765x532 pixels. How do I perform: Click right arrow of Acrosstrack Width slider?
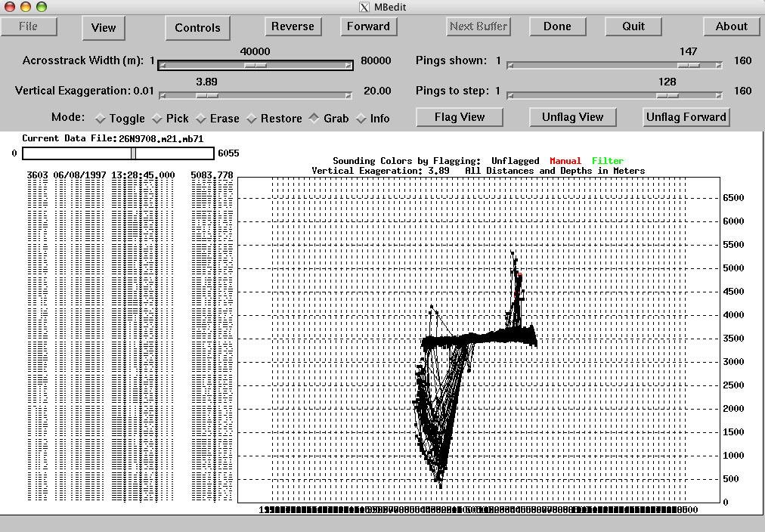point(348,65)
